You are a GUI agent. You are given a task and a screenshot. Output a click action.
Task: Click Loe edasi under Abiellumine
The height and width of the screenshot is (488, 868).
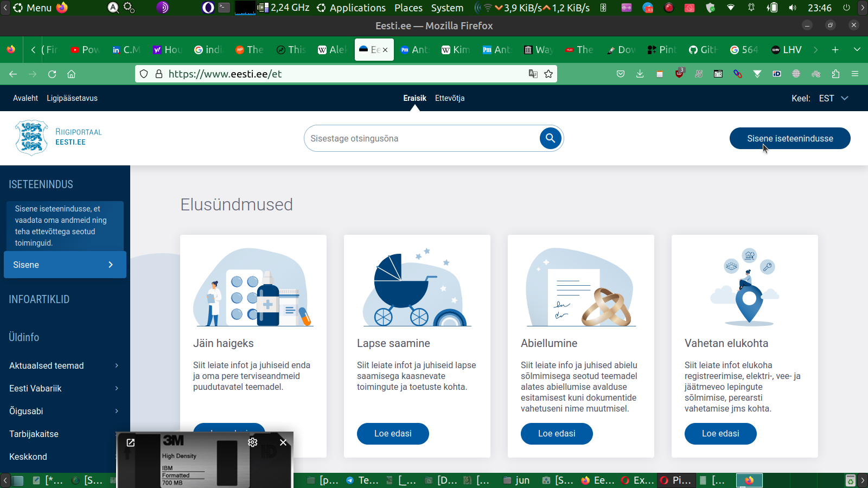557,433
